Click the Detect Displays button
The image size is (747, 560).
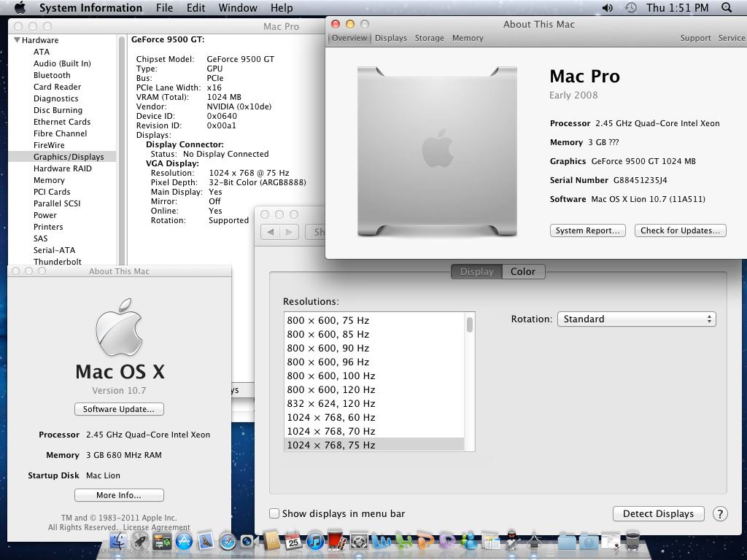click(658, 514)
